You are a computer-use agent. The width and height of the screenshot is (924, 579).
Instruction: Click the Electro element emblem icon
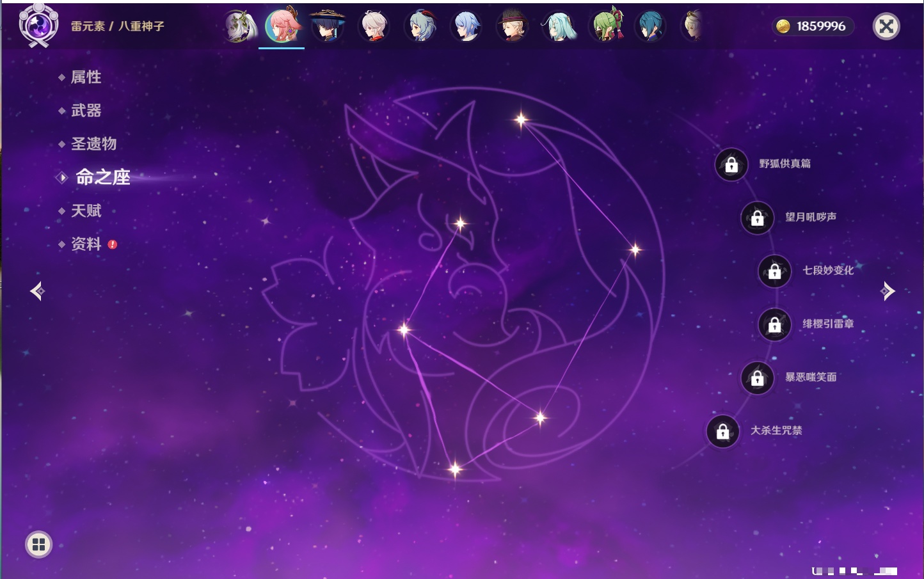[38, 26]
